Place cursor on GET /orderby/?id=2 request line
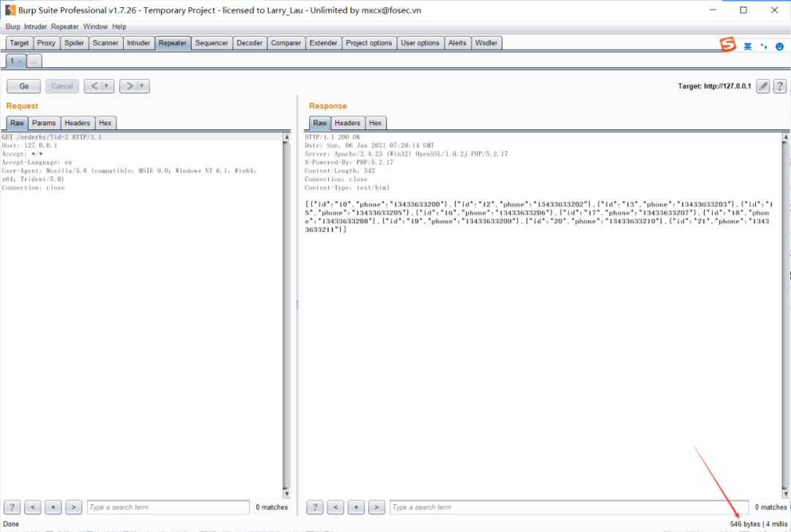Screen dimensions: 791x532 pos(51,137)
